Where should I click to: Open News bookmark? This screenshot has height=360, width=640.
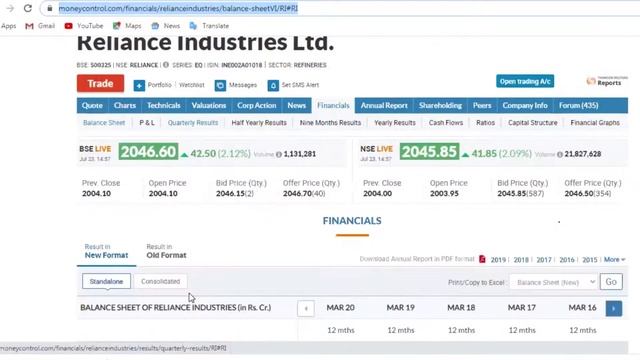click(x=165, y=26)
